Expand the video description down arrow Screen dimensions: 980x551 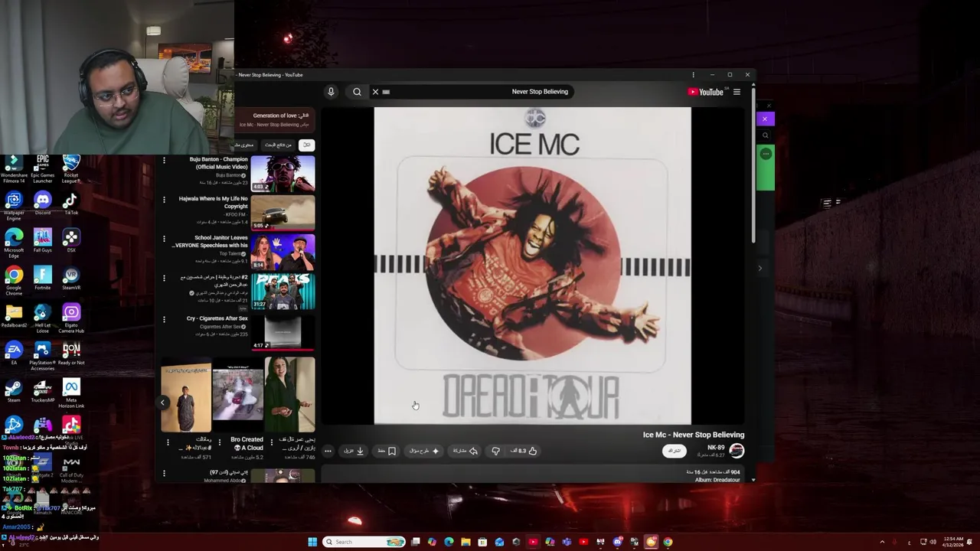754,480
